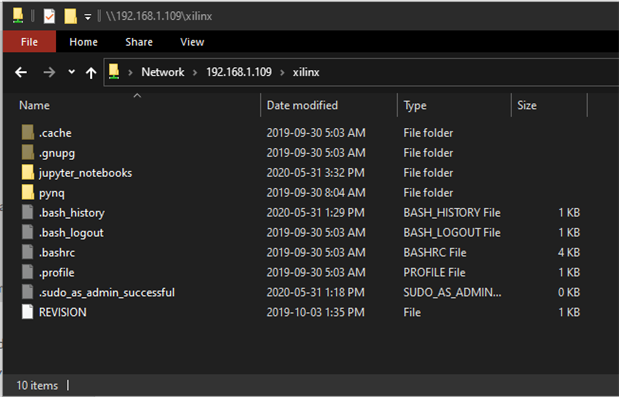
Task: Click 192.168.1.109 in the address breadcrumb
Action: tap(239, 72)
